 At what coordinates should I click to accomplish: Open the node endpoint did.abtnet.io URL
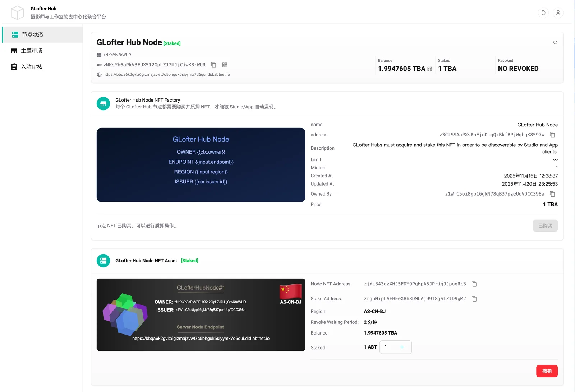[166, 75]
